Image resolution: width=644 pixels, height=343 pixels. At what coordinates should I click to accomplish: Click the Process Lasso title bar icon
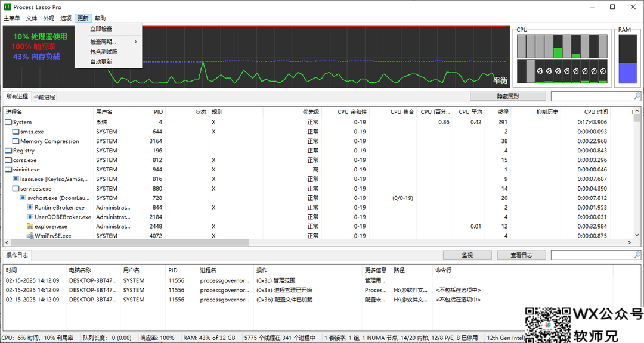pyautogui.click(x=7, y=7)
